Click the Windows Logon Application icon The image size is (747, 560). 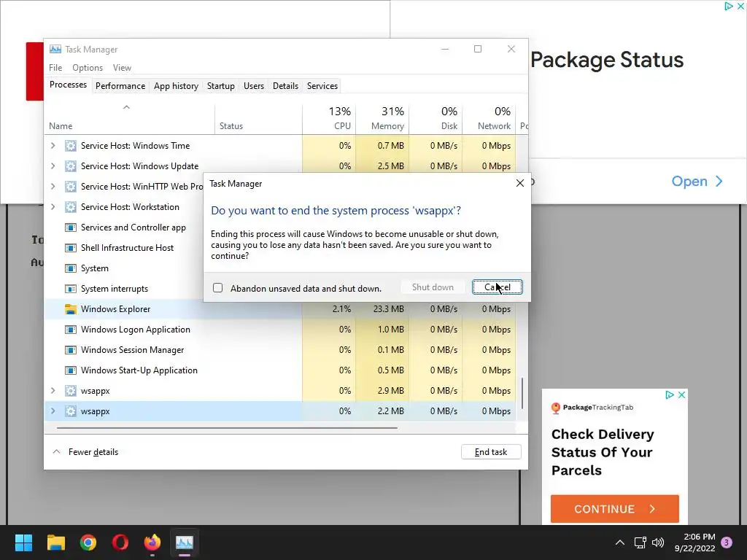(x=71, y=330)
